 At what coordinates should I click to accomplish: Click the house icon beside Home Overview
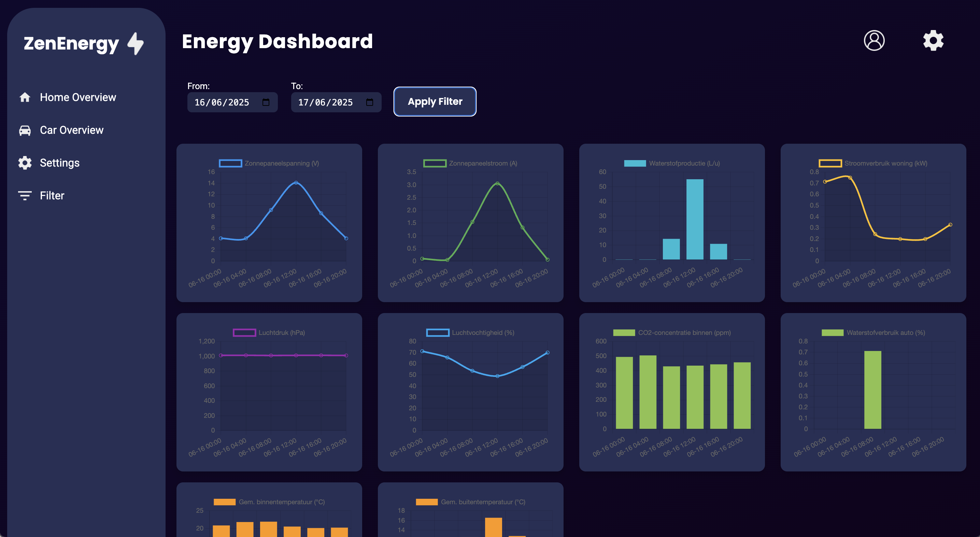(25, 97)
